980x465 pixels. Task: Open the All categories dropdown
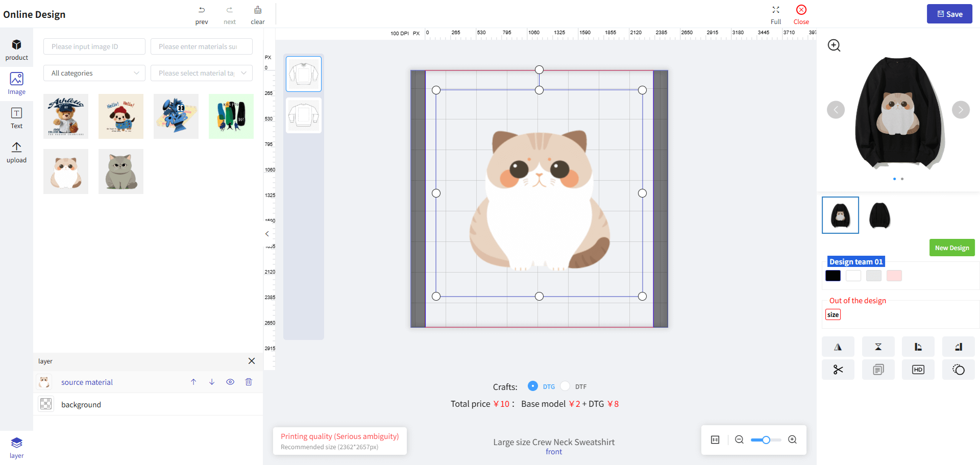94,73
